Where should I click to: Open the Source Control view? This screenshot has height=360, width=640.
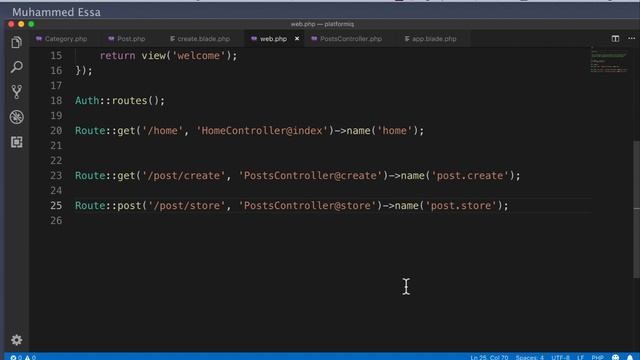click(x=16, y=92)
